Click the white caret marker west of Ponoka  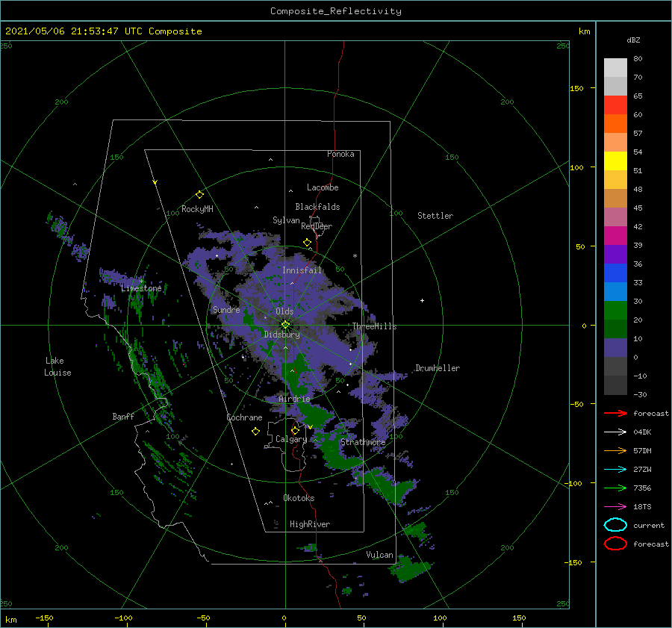270,160
